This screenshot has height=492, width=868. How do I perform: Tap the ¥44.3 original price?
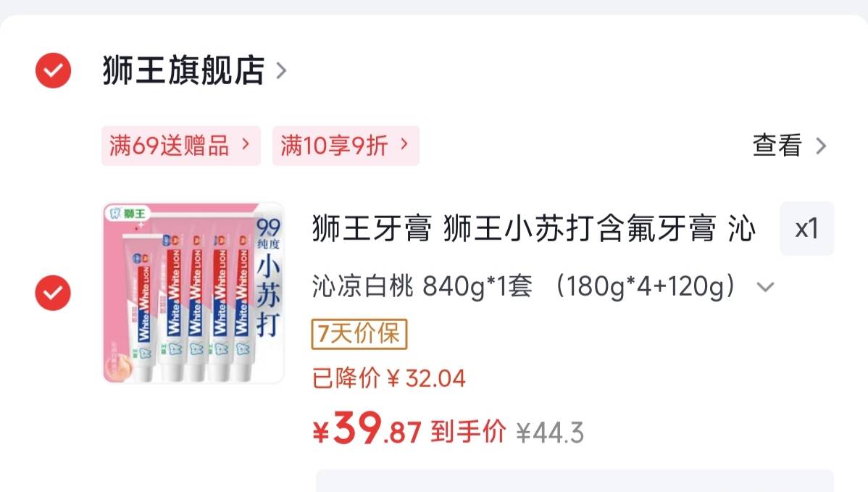pos(550,433)
